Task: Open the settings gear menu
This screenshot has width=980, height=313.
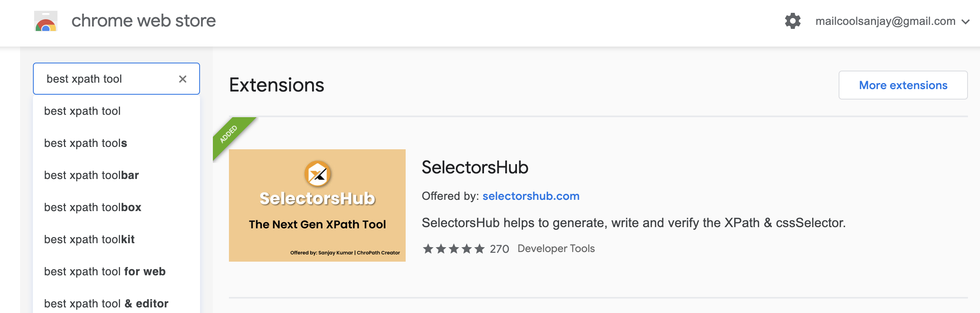Action: 793,21
